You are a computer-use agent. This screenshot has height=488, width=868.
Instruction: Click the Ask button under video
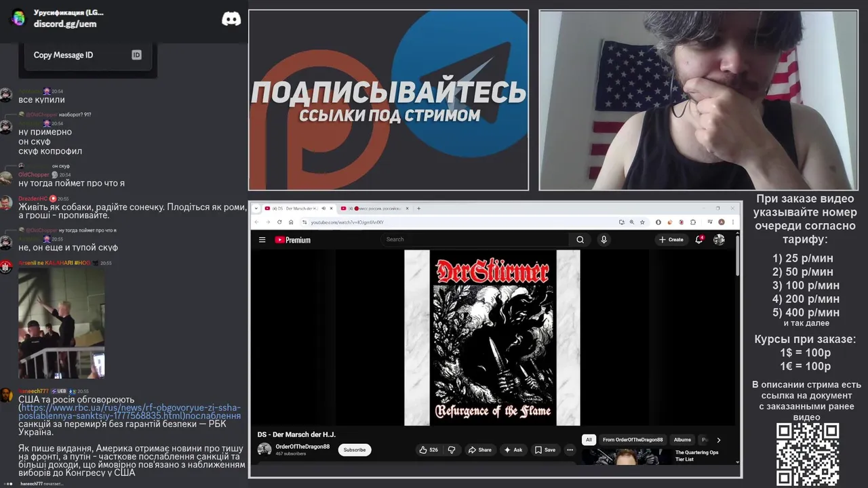click(x=513, y=449)
